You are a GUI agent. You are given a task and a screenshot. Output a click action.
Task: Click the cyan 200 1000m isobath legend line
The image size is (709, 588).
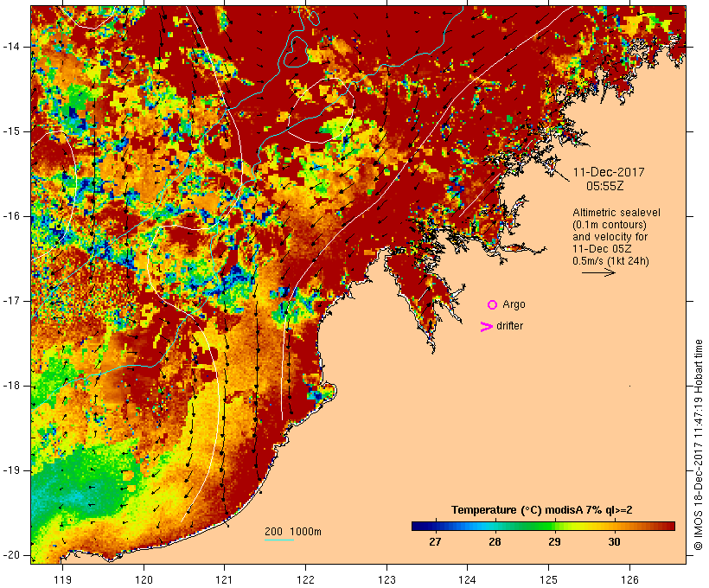pyautogui.click(x=279, y=540)
